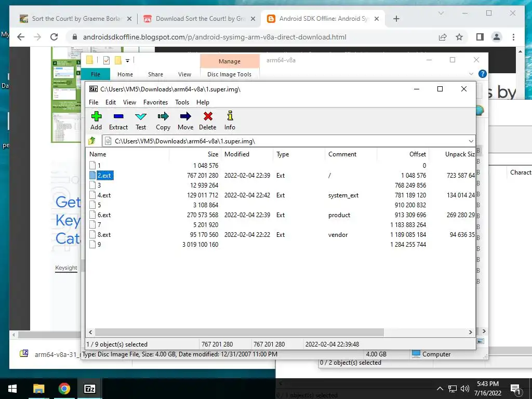Go up one folder level in 7-Zip
This screenshot has height=399, width=532.
point(92,141)
